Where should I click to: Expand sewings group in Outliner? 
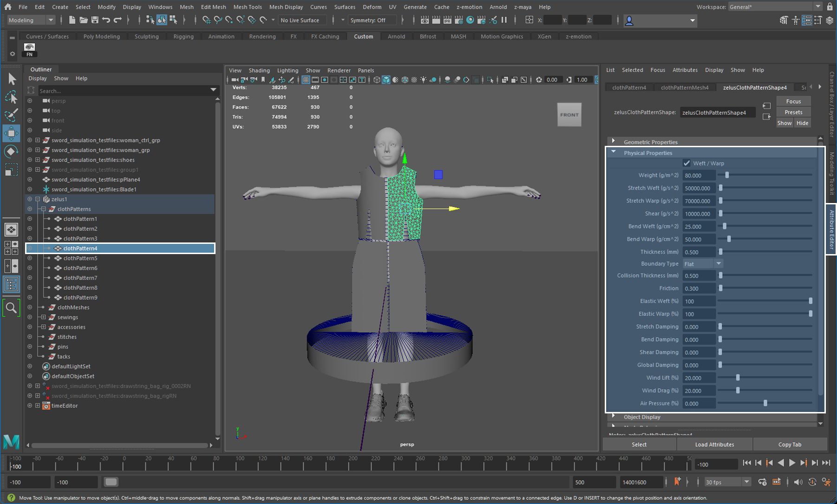43,317
